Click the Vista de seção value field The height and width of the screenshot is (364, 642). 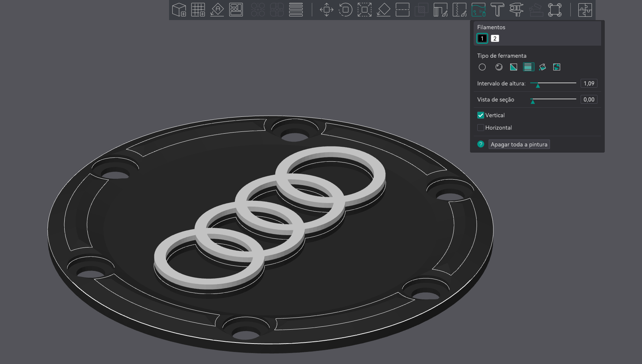click(589, 100)
